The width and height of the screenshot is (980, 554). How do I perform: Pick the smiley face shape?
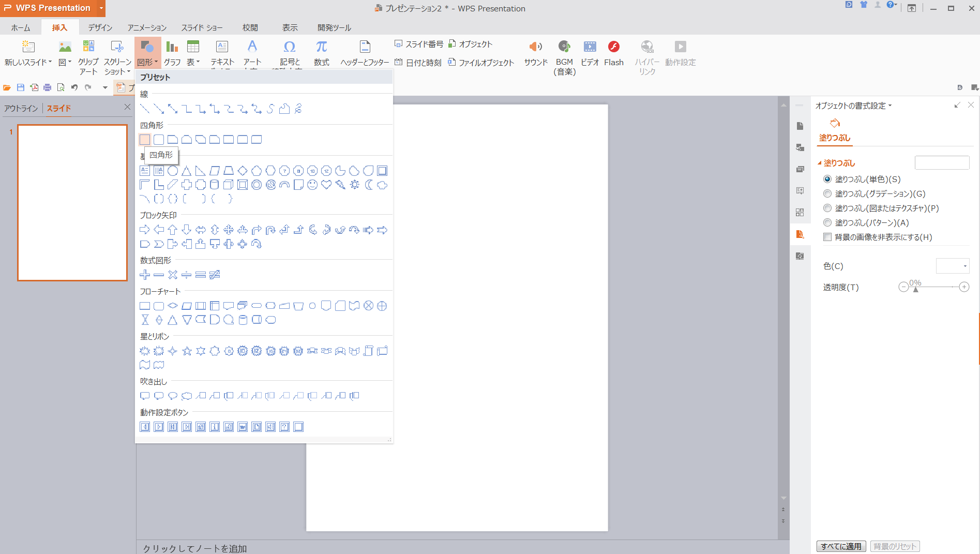(x=312, y=185)
